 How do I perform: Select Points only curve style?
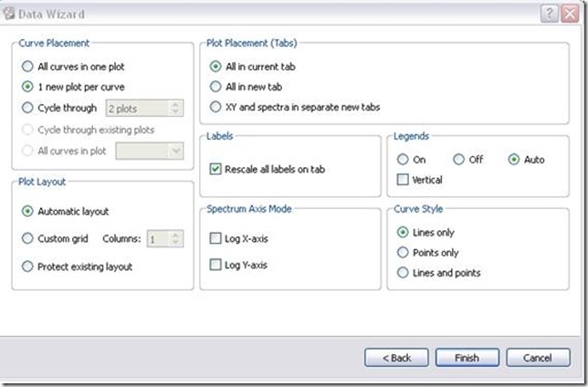403,253
